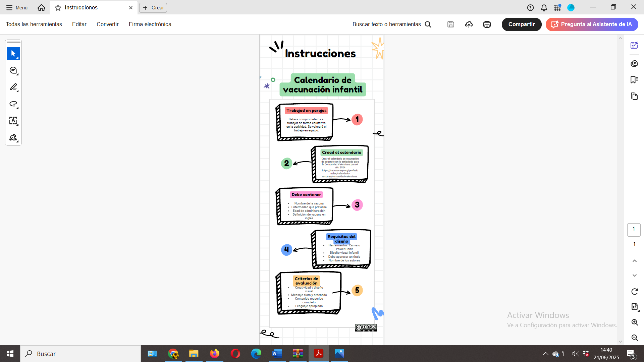Rotate the page clockwise
The width and height of the screenshot is (644, 362).
634,292
